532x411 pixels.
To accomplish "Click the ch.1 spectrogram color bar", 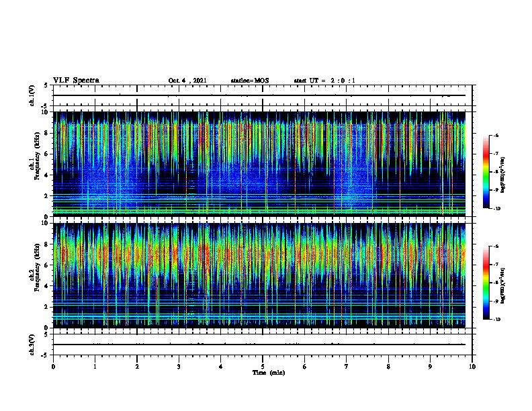I will click(486, 172).
